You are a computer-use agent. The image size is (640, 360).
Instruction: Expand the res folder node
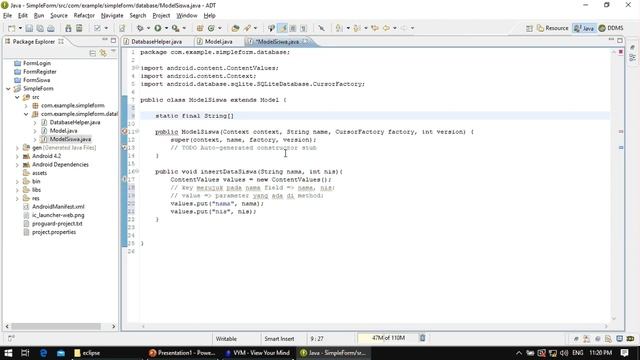click(17, 198)
